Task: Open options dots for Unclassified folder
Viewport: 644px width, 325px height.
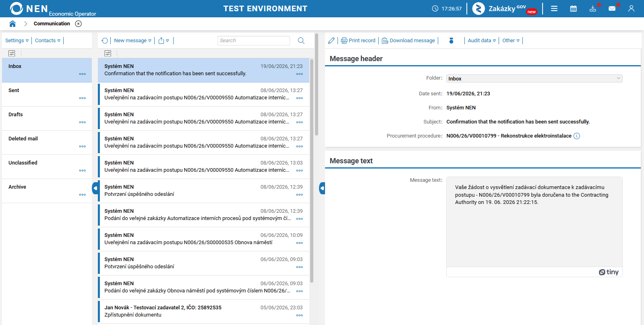Action: coord(83,171)
